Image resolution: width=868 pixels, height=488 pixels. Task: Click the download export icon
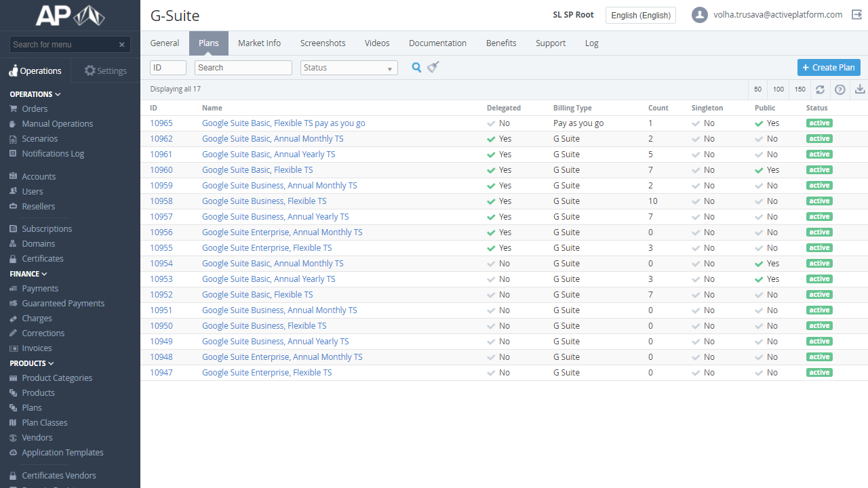860,89
